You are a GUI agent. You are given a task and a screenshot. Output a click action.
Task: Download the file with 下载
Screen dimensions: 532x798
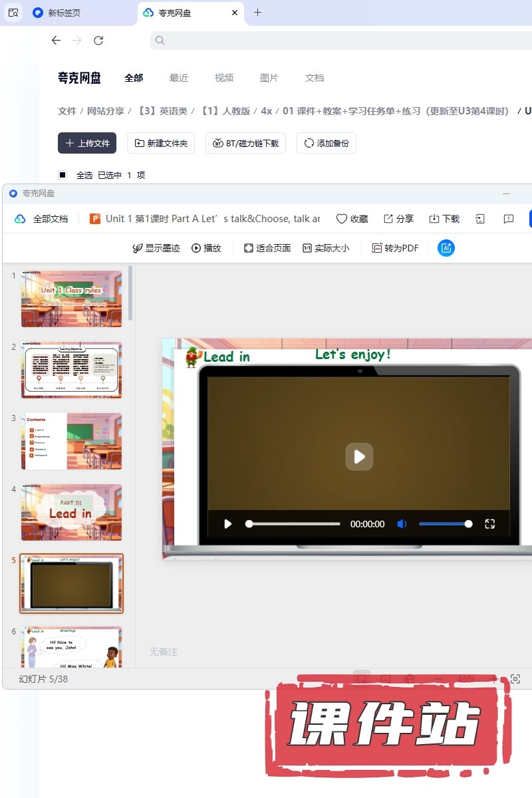click(x=444, y=219)
